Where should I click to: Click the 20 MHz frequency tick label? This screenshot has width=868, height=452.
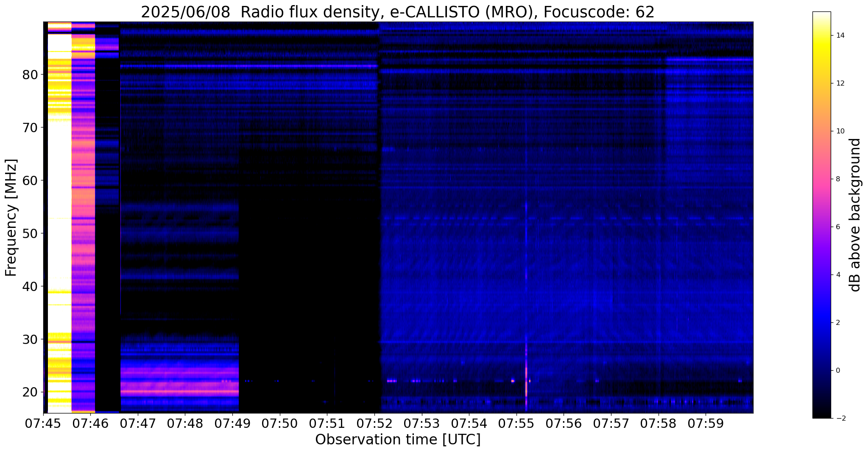[30, 392]
